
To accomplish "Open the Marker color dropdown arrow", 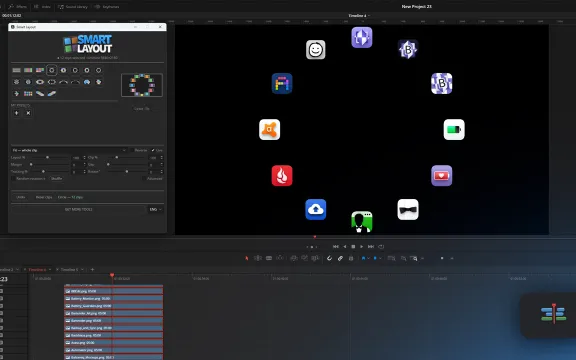I will pyautogui.click(x=380, y=258).
